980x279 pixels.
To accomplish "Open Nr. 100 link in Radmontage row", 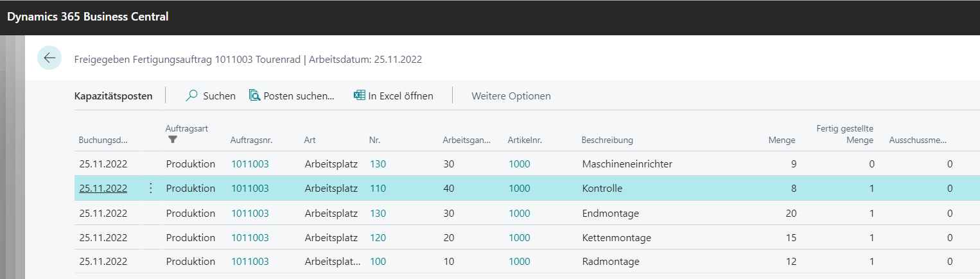I will click(378, 262).
